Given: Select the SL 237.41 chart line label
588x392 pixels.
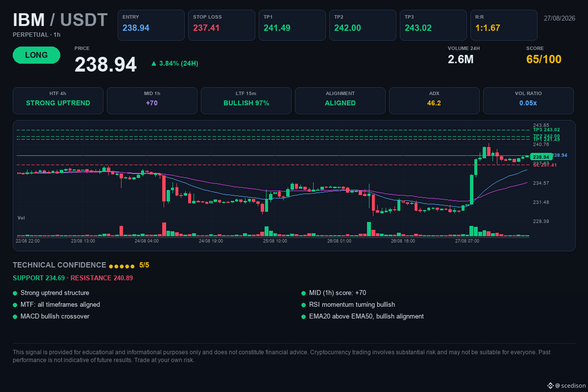Looking at the screenshot, I should point(545,165).
